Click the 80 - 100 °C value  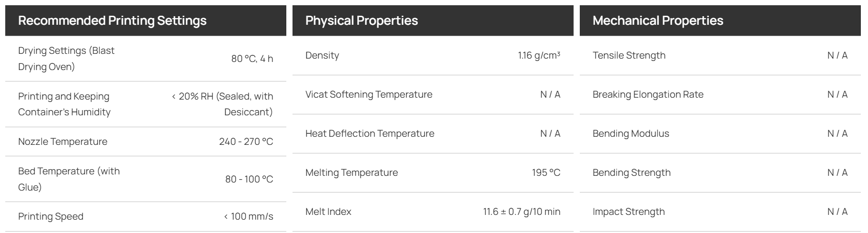pyautogui.click(x=249, y=179)
